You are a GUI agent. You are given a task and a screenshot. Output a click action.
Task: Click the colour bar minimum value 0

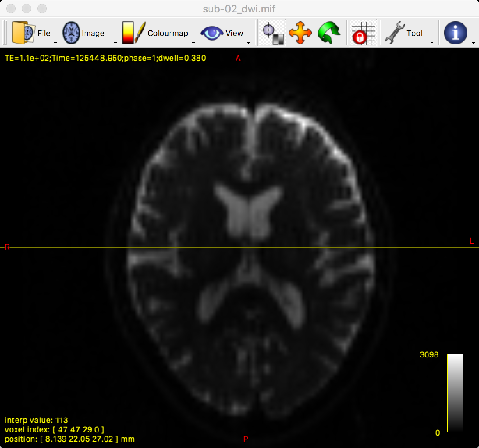[x=437, y=432]
